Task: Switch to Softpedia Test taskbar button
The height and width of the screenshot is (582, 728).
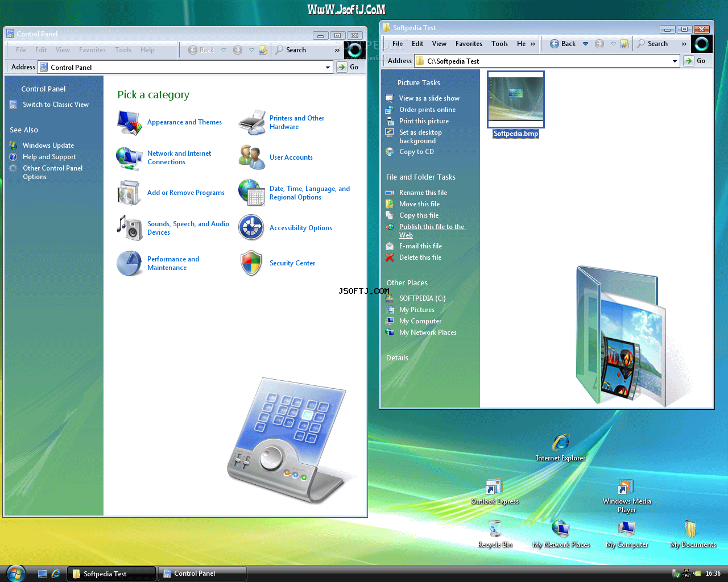Action: pos(111,574)
